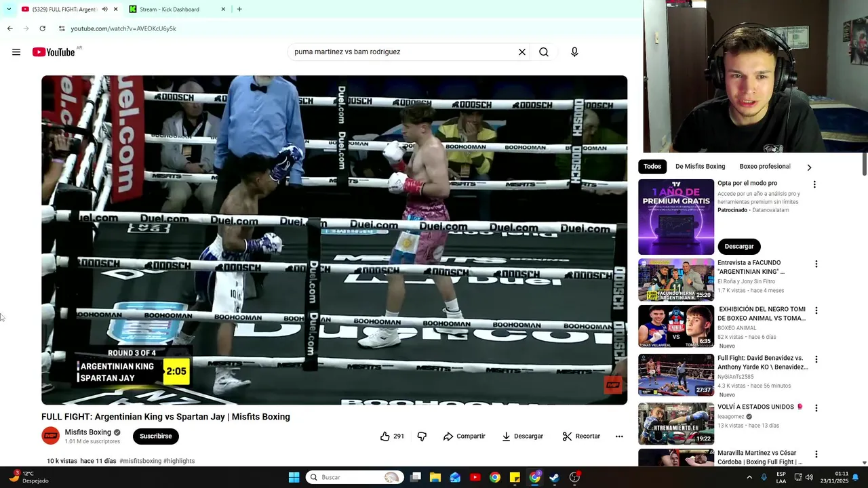868x488 pixels.
Task: Open Task View on the taskbar
Action: [416, 477]
